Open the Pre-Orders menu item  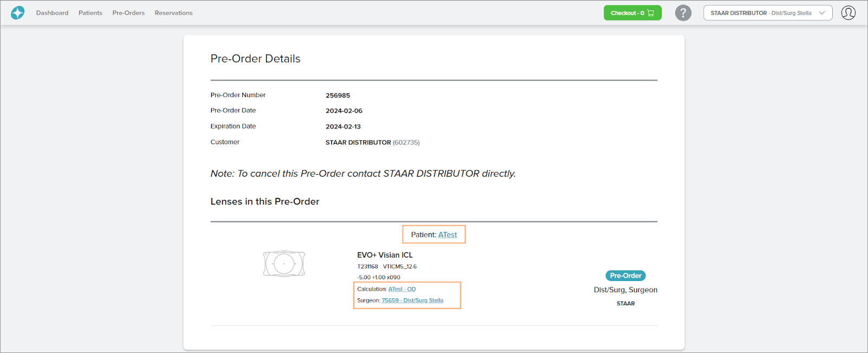click(x=128, y=13)
